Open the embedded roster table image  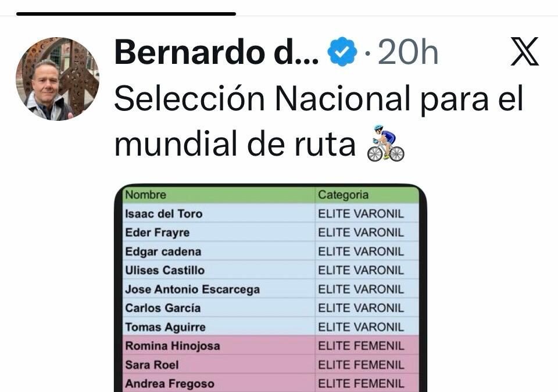(270, 288)
